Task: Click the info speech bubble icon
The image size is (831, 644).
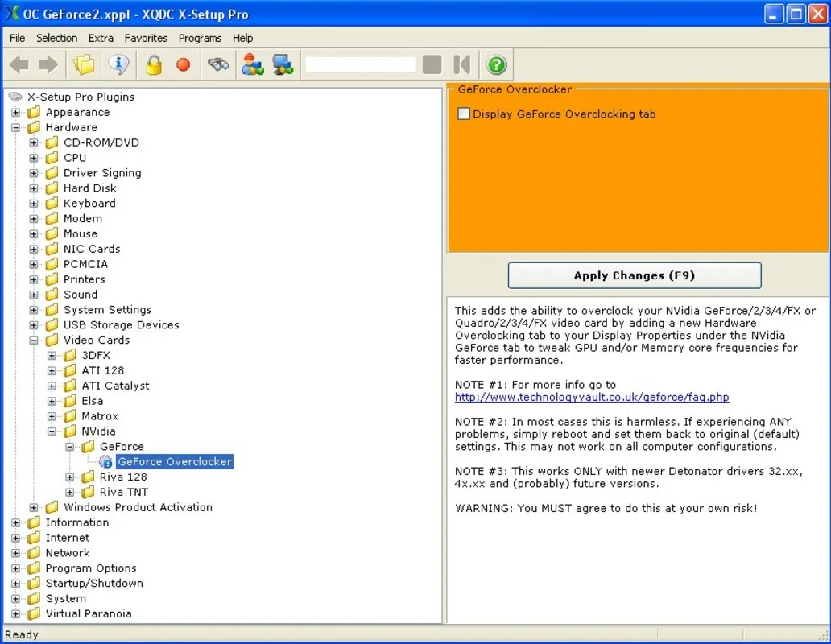Action: [118, 64]
